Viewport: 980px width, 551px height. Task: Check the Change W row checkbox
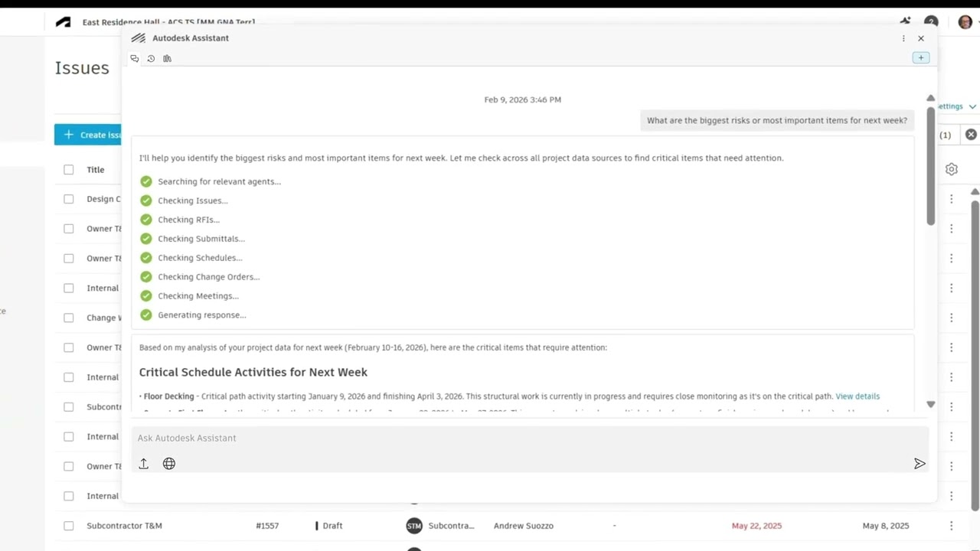(x=69, y=318)
